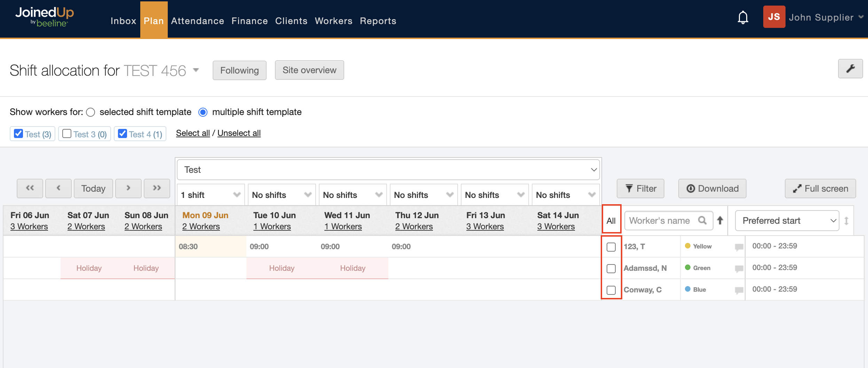
Task: Jump back with double-left arrow button
Action: [x=30, y=188]
